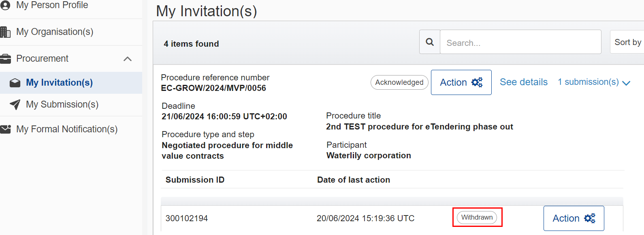Viewport: 644px width, 235px height.
Task: Click the Submission ID column header
Action: 195,180
